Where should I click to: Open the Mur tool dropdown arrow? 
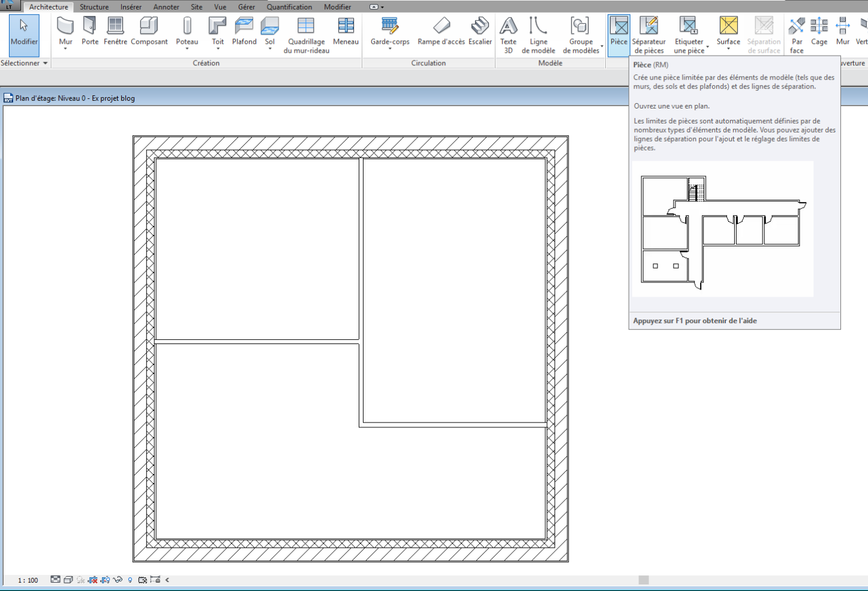click(65, 47)
